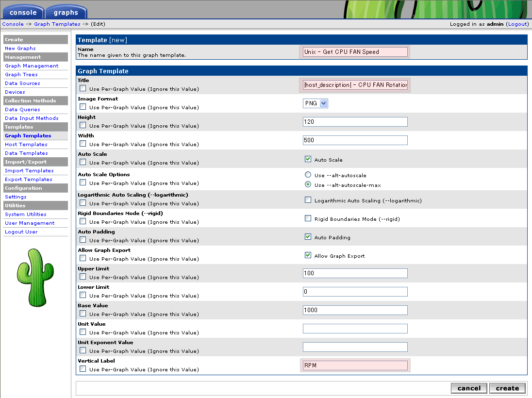Enable Rigid Boundaries Mode checkbox
This screenshot has width=532, height=398.
pos(308,218)
